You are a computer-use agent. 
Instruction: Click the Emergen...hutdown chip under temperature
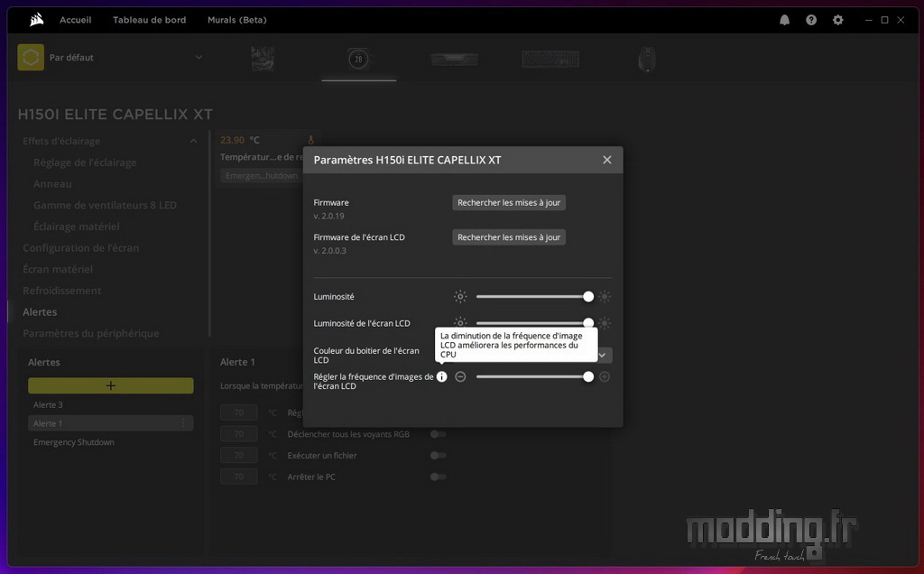(261, 176)
